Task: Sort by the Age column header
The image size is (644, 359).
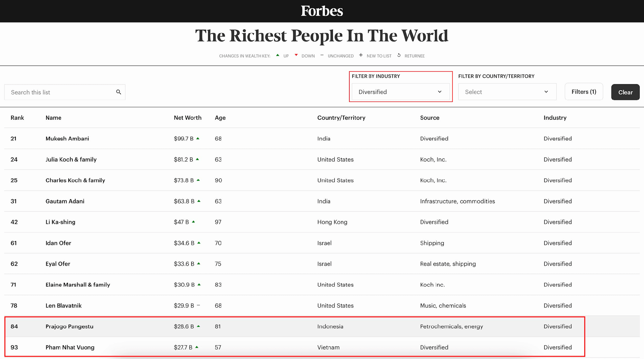Action: (x=220, y=118)
